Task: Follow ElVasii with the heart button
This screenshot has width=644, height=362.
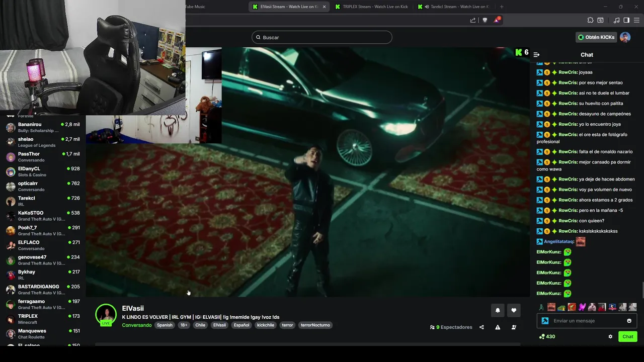Action: (514, 311)
